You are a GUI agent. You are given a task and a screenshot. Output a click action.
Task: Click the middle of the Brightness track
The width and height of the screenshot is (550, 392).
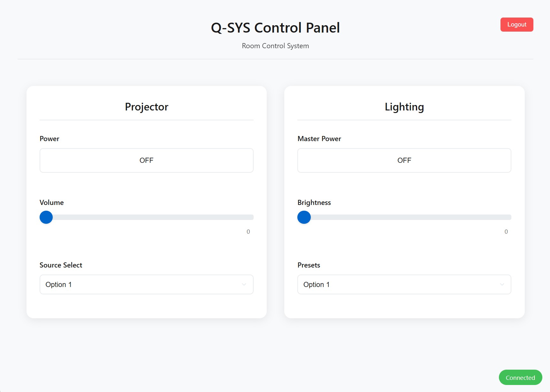(404, 217)
